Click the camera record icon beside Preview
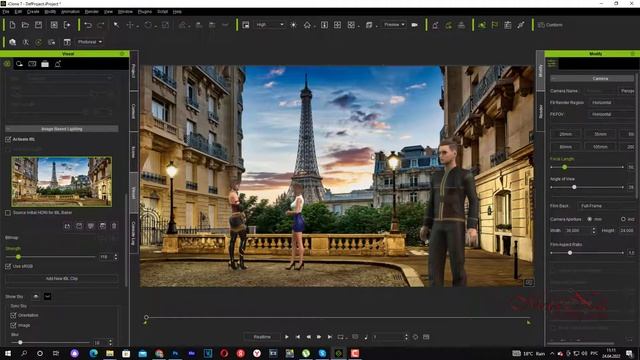The image size is (640, 360). coord(414,25)
